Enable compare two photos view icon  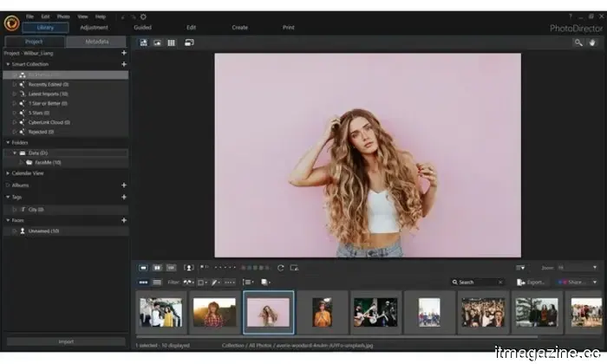(157, 268)
